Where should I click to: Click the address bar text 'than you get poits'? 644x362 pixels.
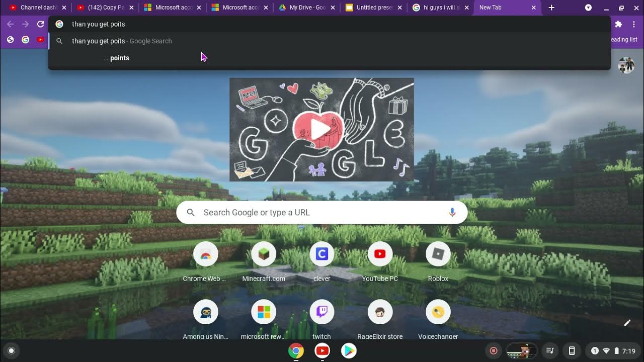[x=99, y=24]
